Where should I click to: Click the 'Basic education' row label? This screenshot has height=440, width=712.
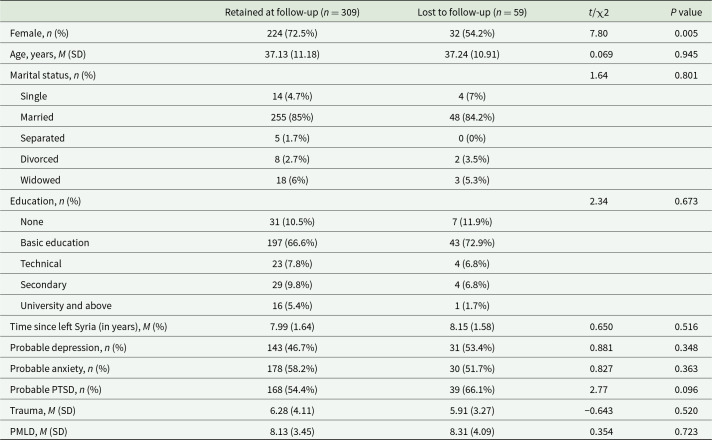[x=56, y=243]
